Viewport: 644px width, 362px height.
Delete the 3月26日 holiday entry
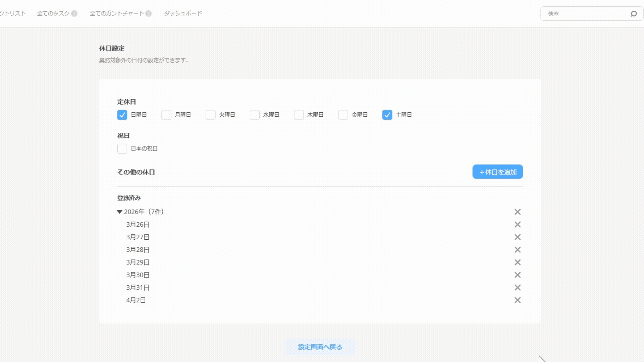(x=518, y=225)
